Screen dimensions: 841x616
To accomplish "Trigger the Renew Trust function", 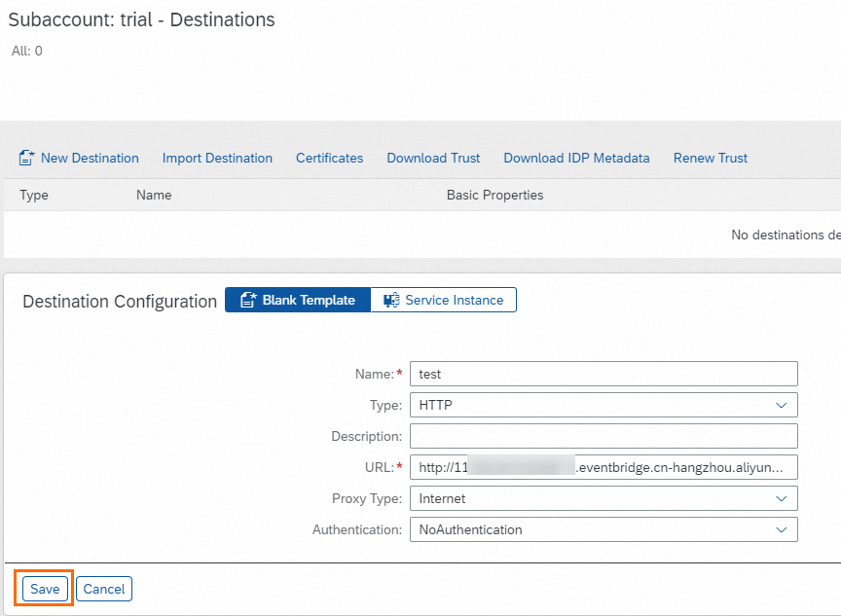I will 710,158.
